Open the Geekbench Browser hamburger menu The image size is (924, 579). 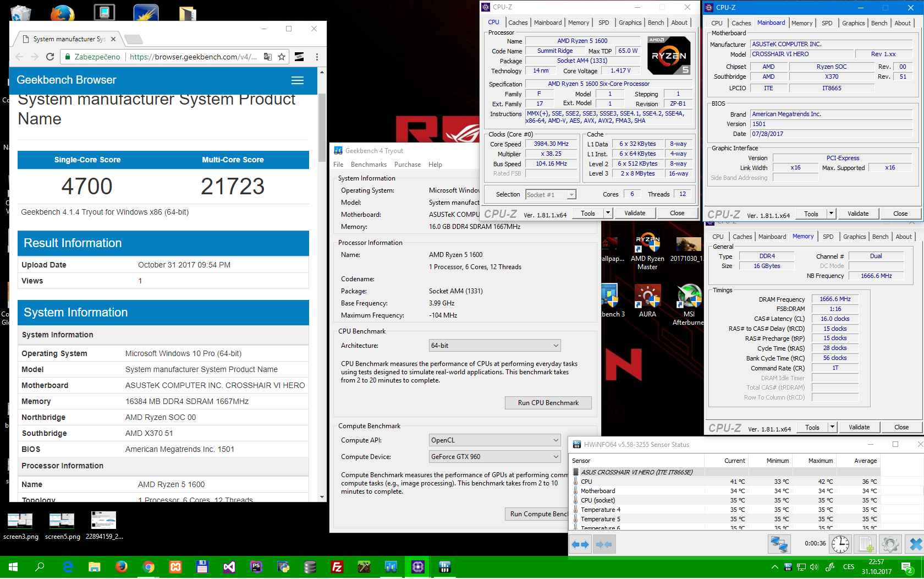click(x=298, y=80)
